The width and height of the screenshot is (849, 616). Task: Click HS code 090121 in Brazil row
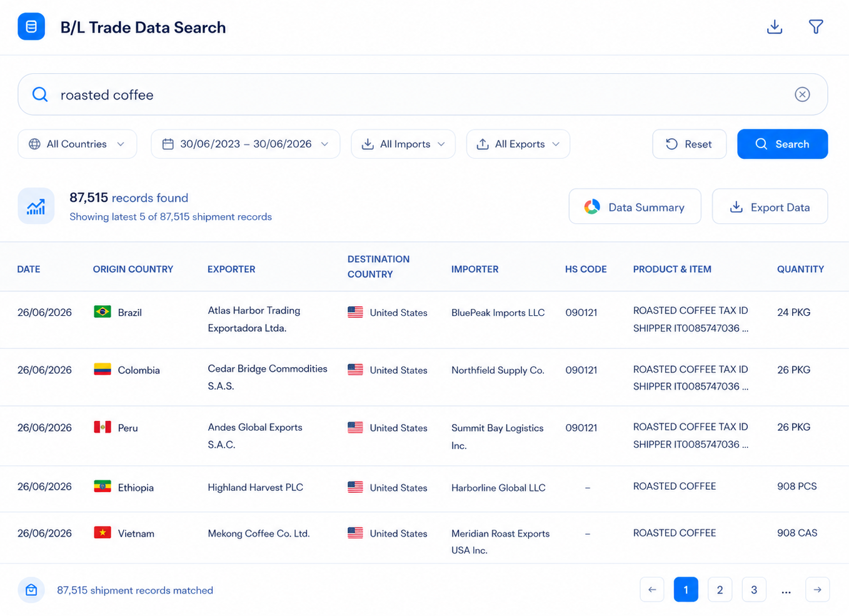click(x=581, y=313)
